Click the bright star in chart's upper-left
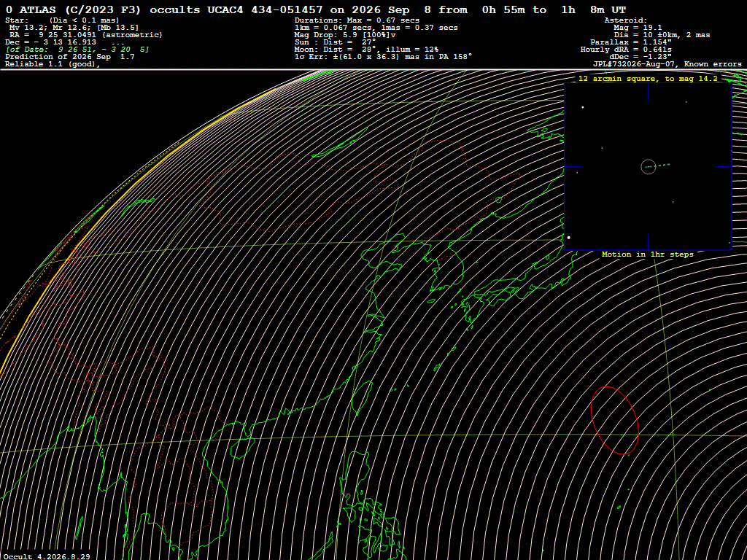 point(583,107)
